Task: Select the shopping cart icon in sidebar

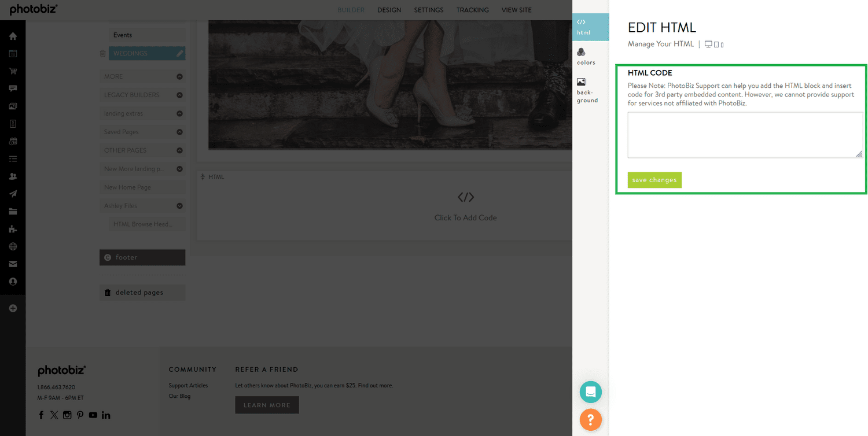Action: coord(13,71)
